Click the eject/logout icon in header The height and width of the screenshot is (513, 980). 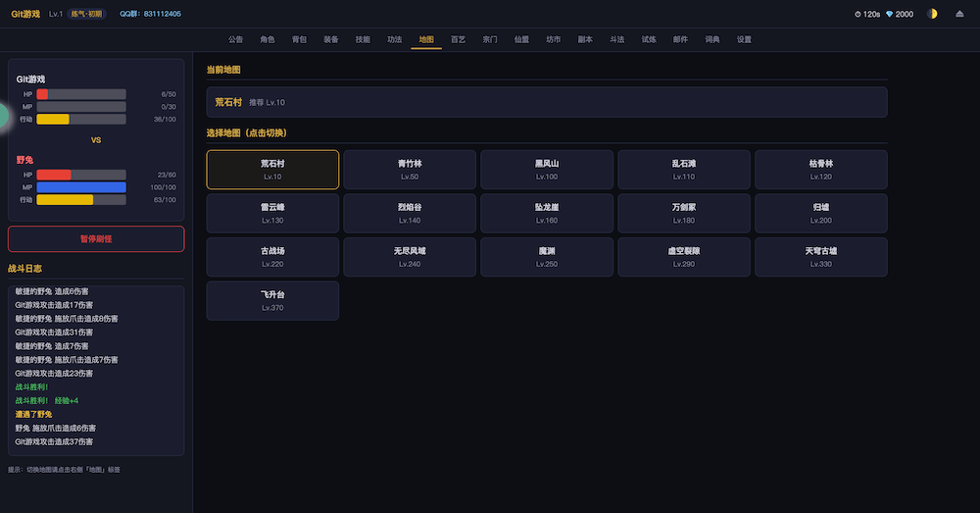pos(959,14)
